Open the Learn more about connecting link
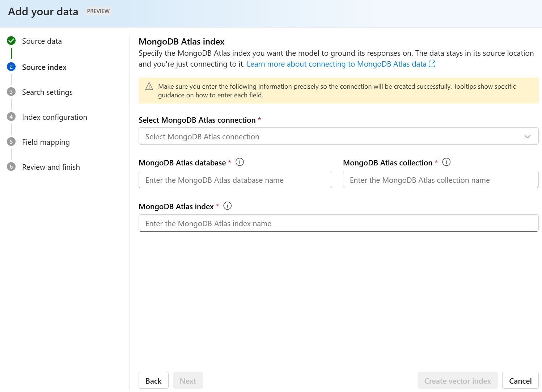 [336, 64]
